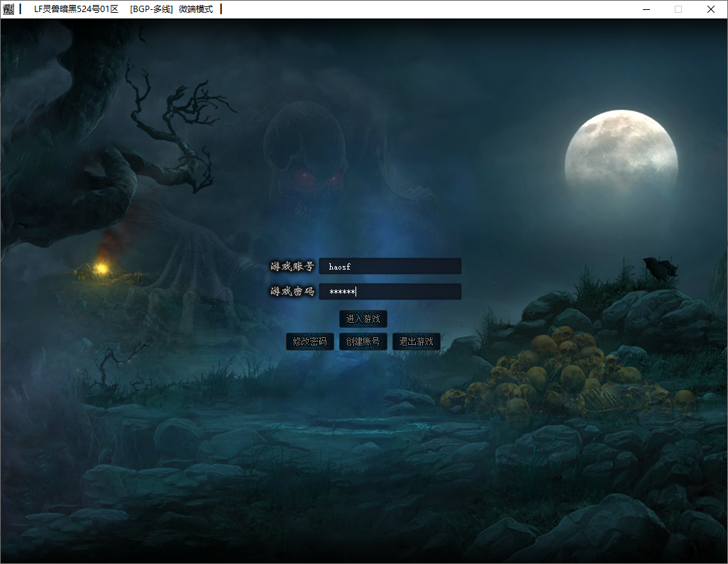Click the greyed-out maximize window button
This screenshot has width=728, height=564.
(678, 9)
